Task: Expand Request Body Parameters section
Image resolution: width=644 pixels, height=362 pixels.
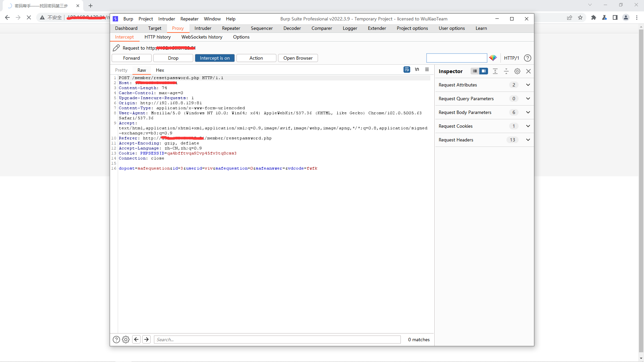Action: click(528, 112)
